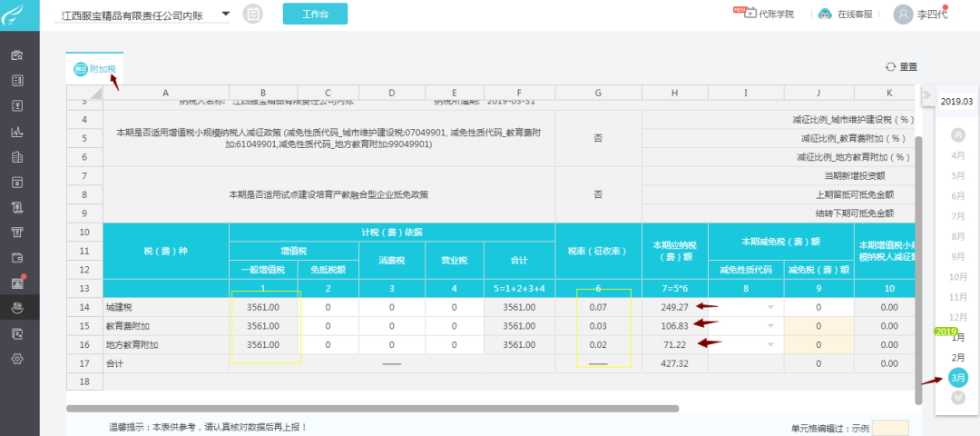Click the user avatar for 李四代
This screenshot has width=980, height=436.
[903, 15]
